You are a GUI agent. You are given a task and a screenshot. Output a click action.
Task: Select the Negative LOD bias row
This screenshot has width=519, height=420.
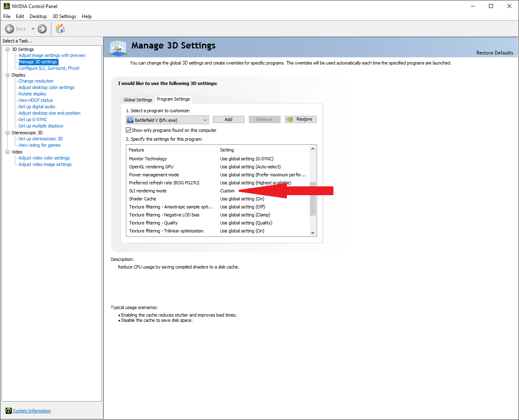pos(218,215)
